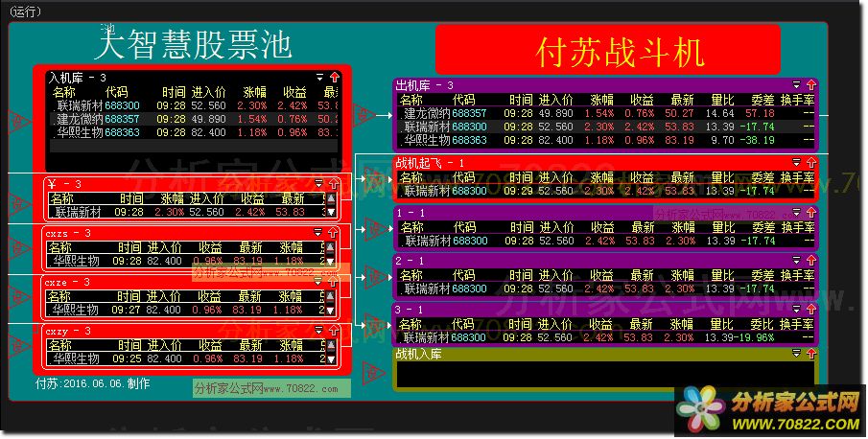Click the 付苏战斗机 red banner
This screenshot has width=868, height=439.
coord(608,50)
